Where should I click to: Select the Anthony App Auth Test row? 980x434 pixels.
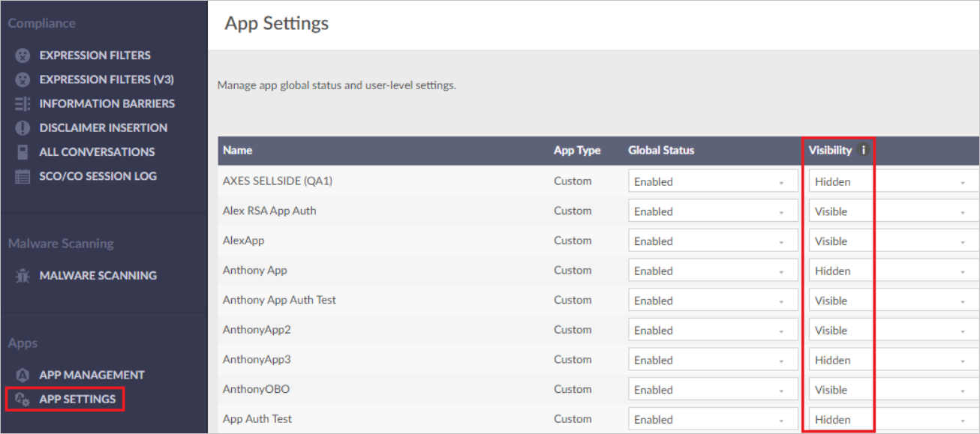pos(279,299)
